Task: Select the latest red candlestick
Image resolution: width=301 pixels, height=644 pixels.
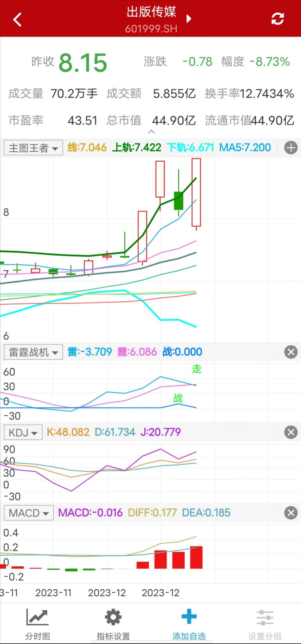Action: click(x=196, y=192)
